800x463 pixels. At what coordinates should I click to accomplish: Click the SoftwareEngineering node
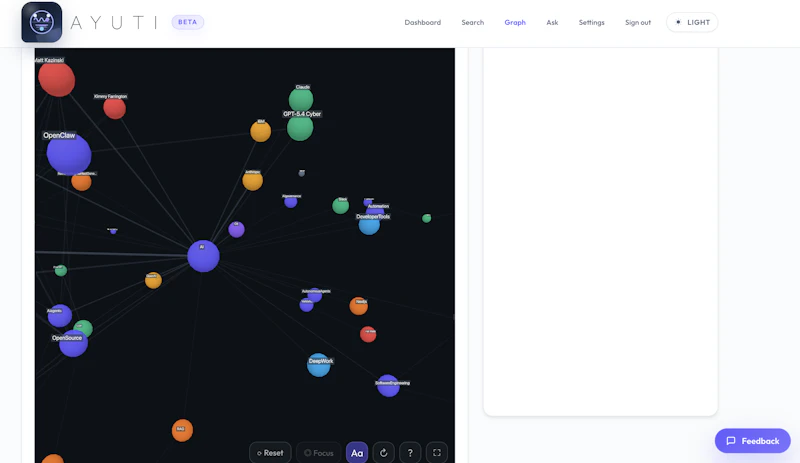tap(388, 386)
